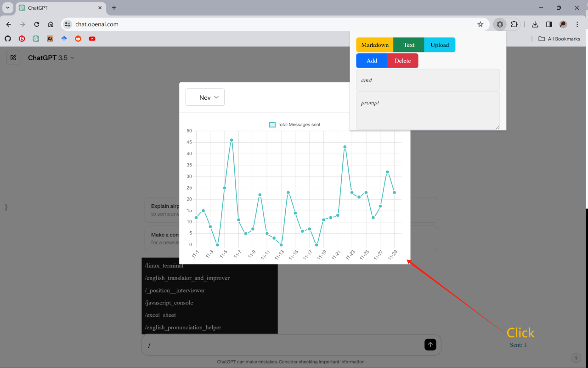This screenshot has width=588, height=368.
Task: Click the GitHub bookmark icon
Action: tap(8, 39)
